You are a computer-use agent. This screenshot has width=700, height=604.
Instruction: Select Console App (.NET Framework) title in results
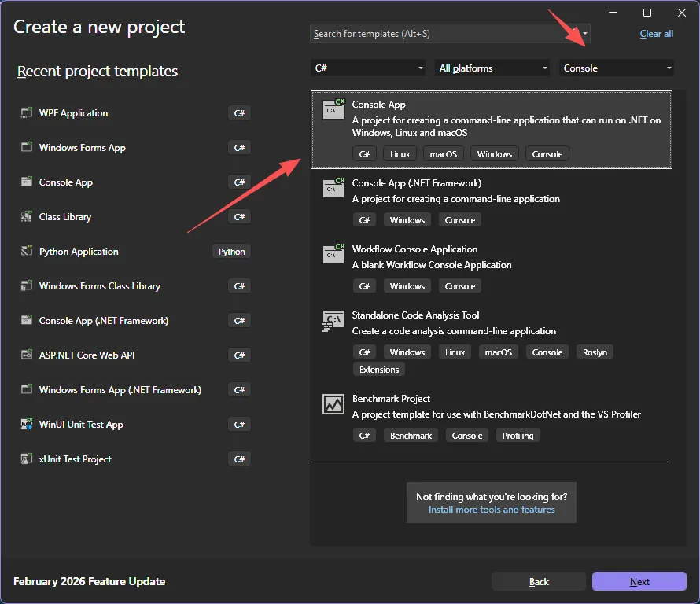[x=417, y=183]
